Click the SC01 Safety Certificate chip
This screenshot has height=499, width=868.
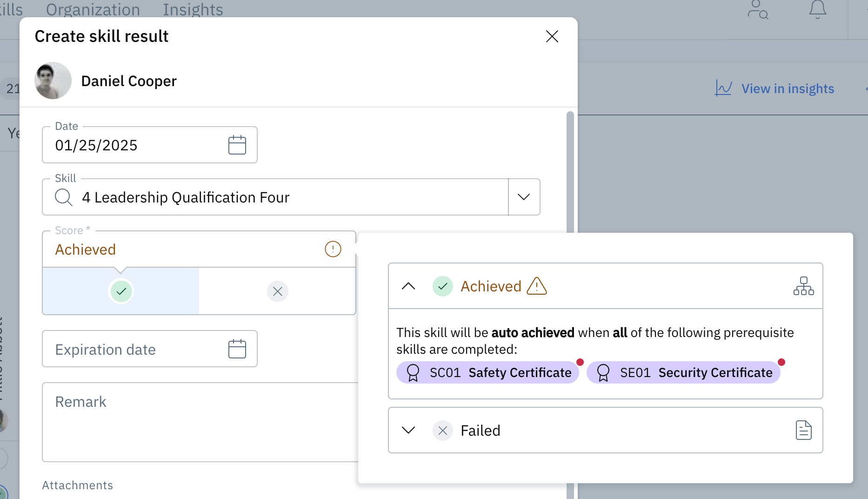[487, 372]
